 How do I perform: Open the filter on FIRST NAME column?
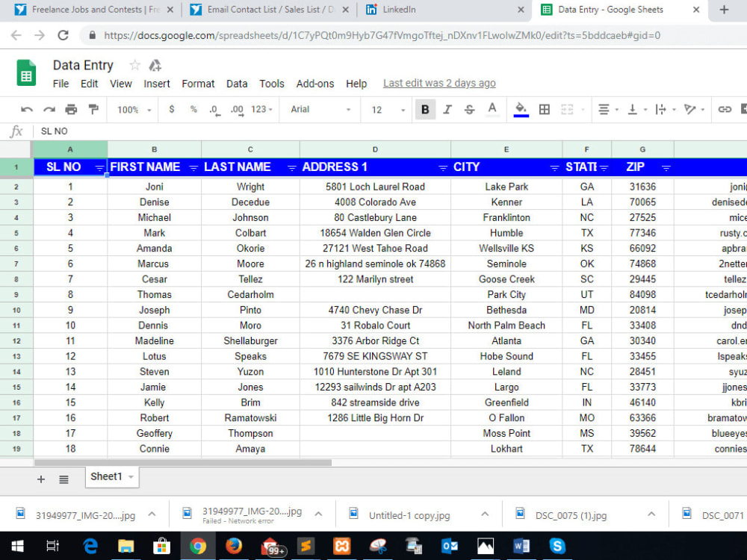[193, 168]
